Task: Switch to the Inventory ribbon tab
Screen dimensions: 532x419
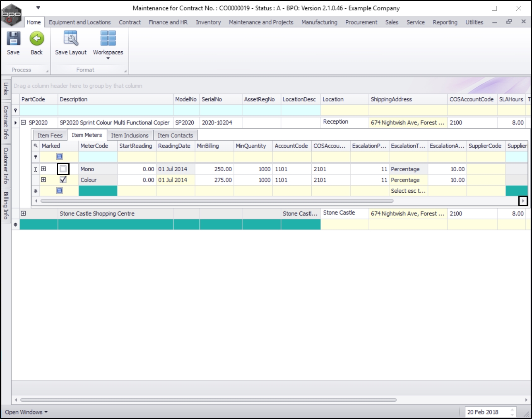Action: 208,22
